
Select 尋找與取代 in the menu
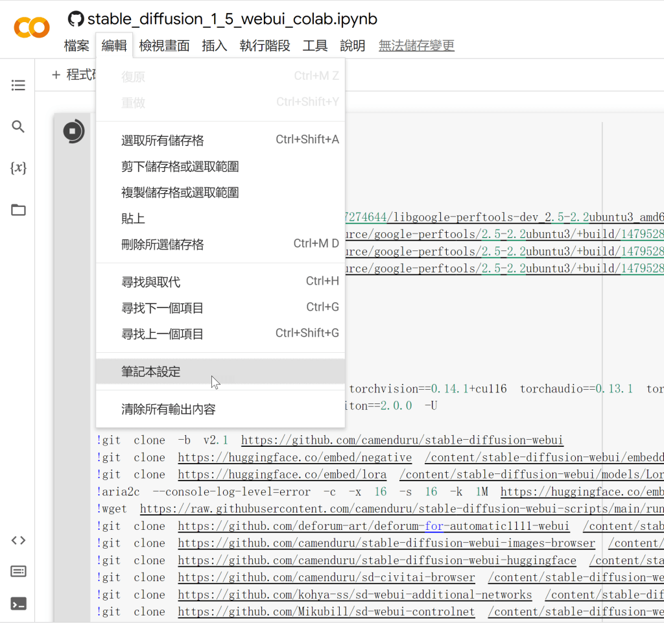coord(151,282)
